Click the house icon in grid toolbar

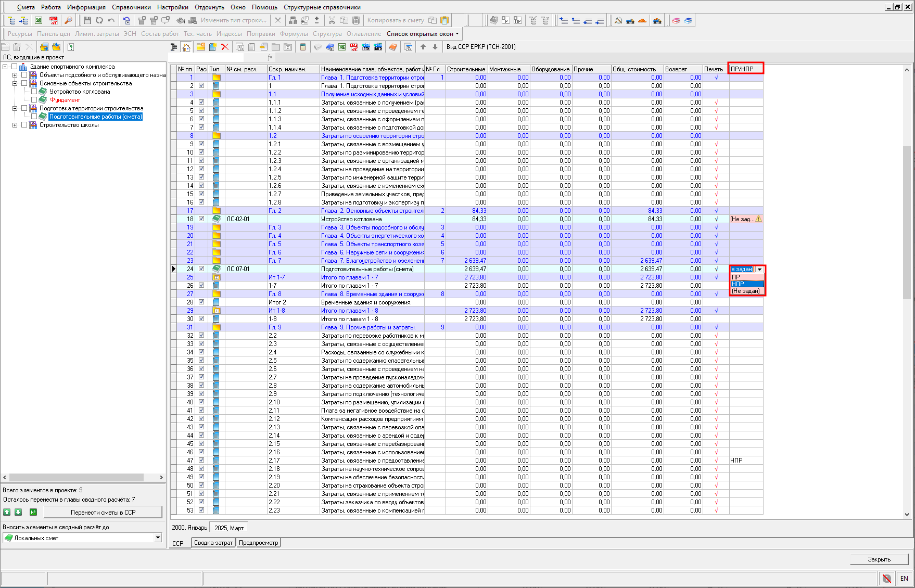(x=186, y=47)
